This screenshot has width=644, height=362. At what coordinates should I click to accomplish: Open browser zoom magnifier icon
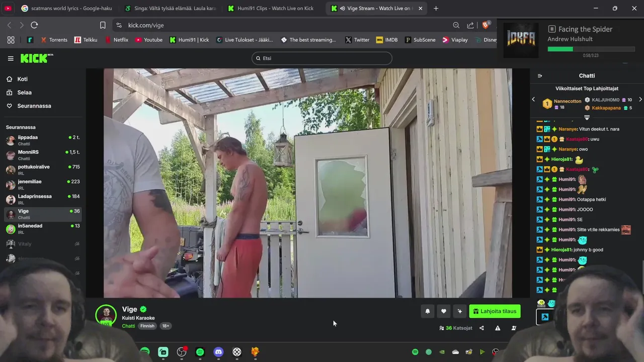[456, 25]
